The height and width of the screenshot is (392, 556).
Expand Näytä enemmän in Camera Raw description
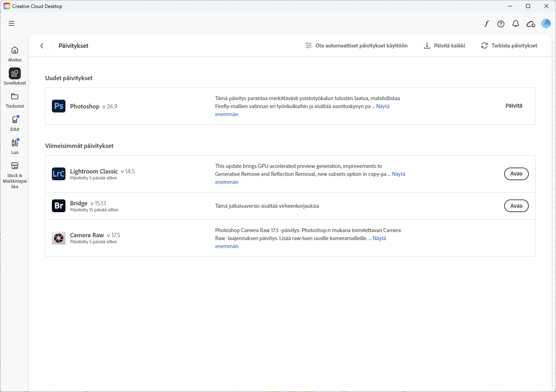[x=379, y=238]
